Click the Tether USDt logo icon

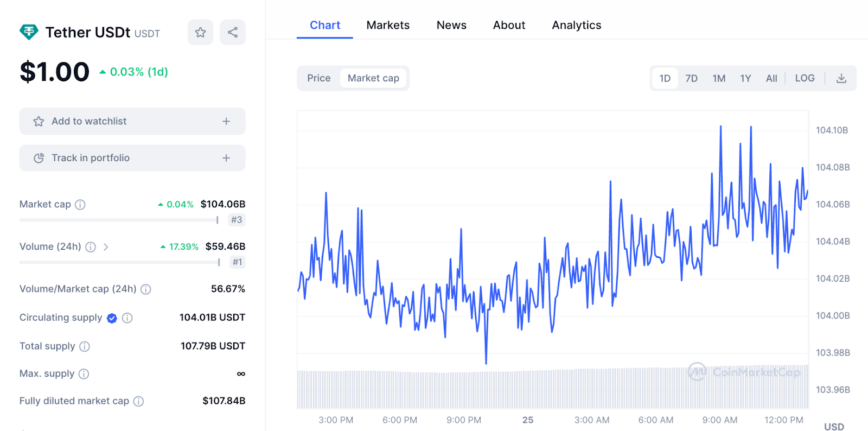pyautogui.click(x=29, y=32)
